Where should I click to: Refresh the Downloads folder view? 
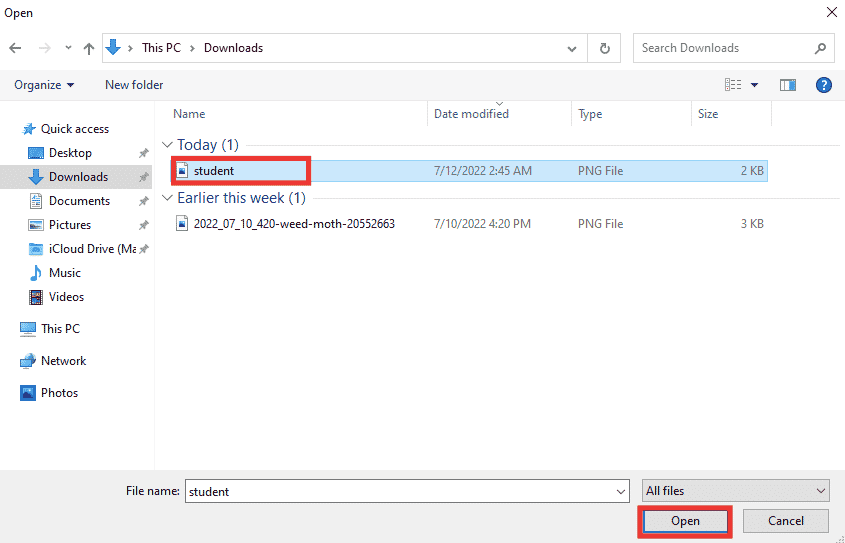tap(605, 48)
